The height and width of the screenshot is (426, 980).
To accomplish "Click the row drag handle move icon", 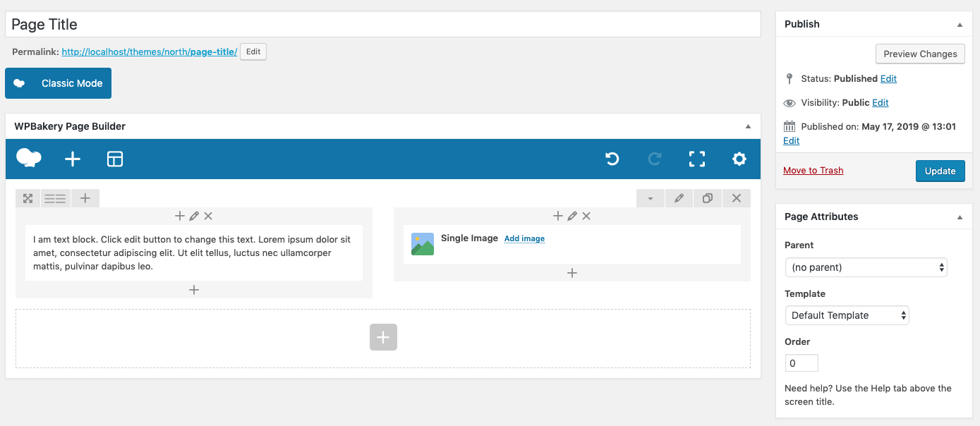I will (28, 199).
